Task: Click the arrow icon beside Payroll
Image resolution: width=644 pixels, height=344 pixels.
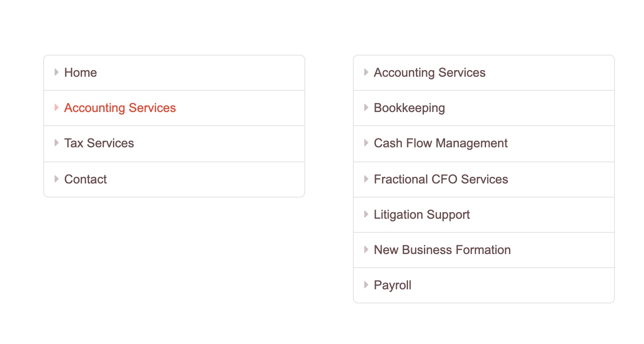Action: [366, 285]
